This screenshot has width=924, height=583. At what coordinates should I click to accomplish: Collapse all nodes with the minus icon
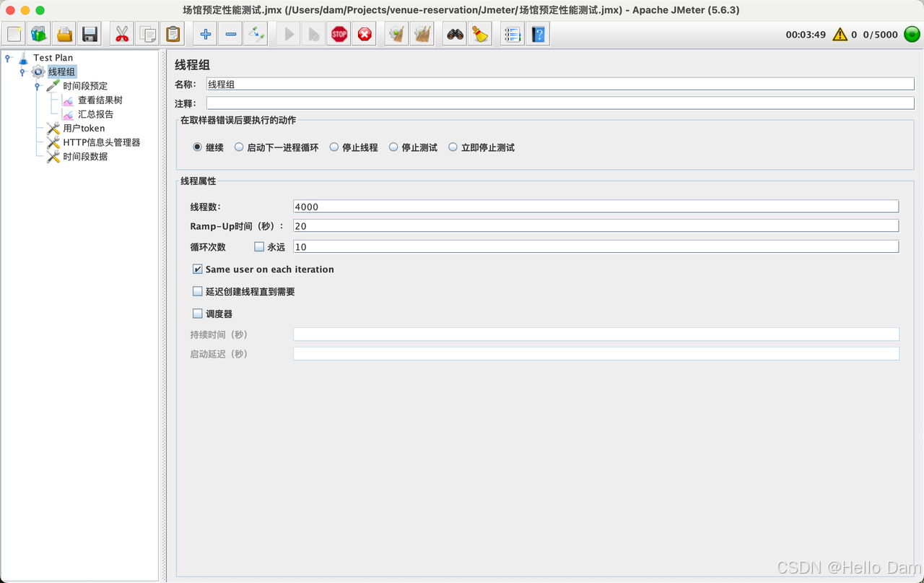pos(230,34)
